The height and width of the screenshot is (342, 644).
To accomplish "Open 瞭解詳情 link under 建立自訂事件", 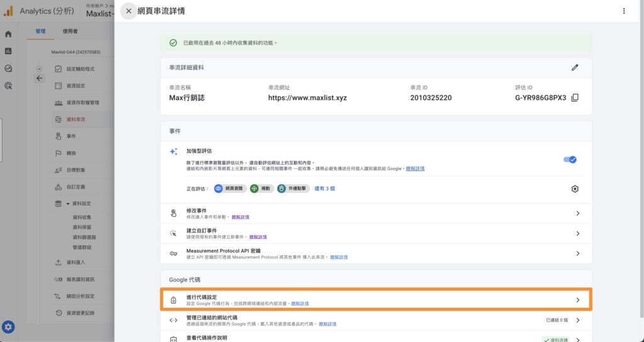I will [x=258, y=237].
